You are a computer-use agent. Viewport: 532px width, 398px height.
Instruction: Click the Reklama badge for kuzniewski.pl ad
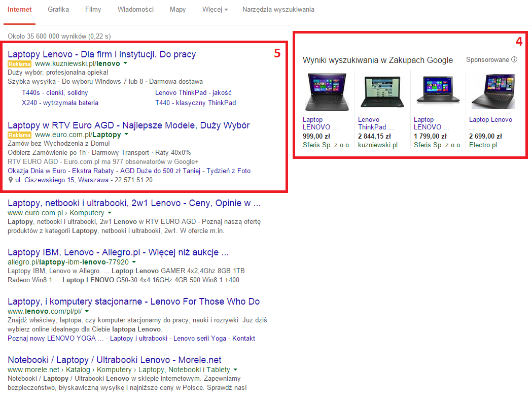(19, 64)
